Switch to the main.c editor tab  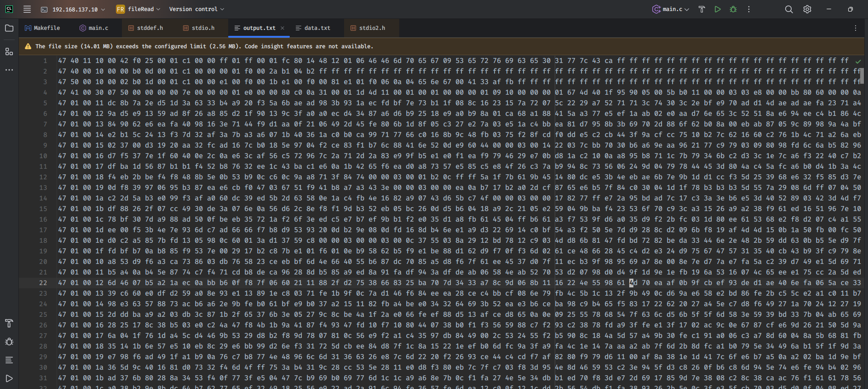click(x=94, y=28)
